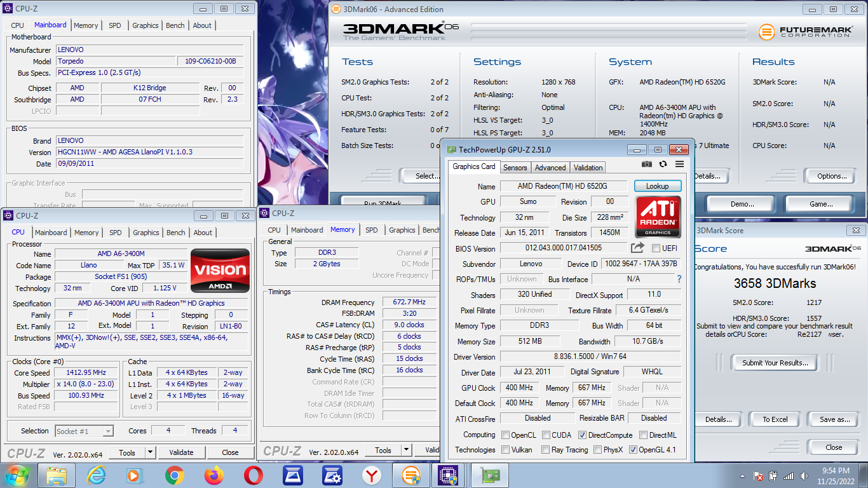Launch Opera from the taskbar
The width and height of the screenshot is (868, 488).
[x=254, y=475]
